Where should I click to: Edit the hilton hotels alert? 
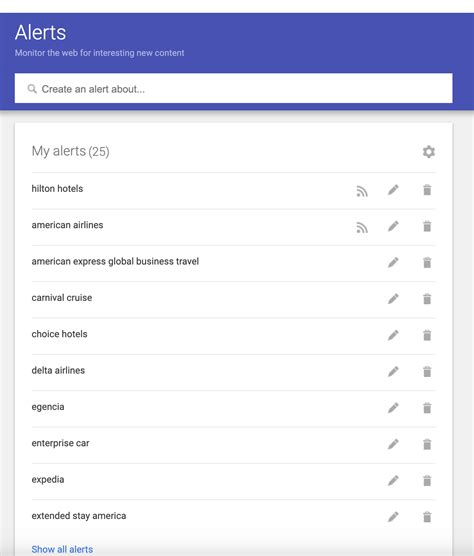(393, 190)
